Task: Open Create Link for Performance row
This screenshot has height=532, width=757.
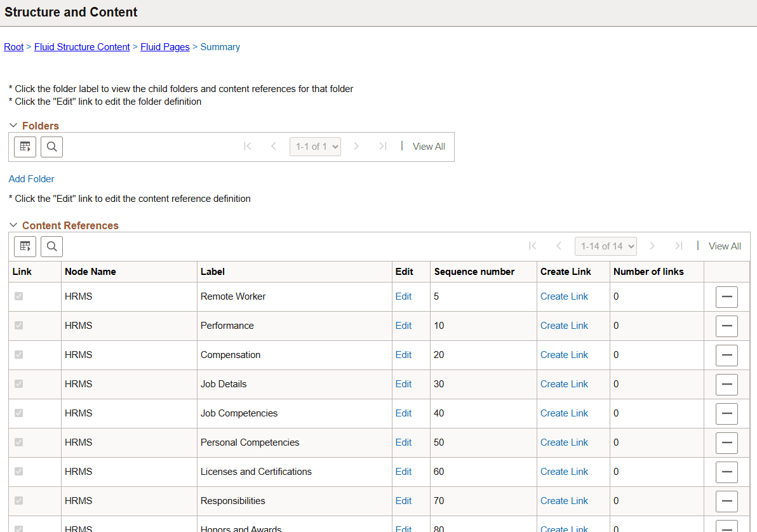Action: tap(564, 325)
